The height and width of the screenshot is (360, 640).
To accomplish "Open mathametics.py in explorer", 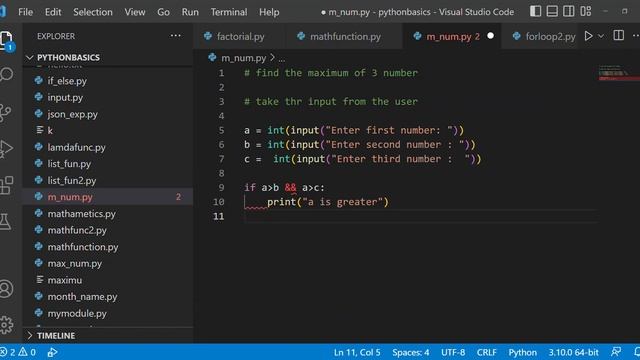I will click(x=107, y=213).
